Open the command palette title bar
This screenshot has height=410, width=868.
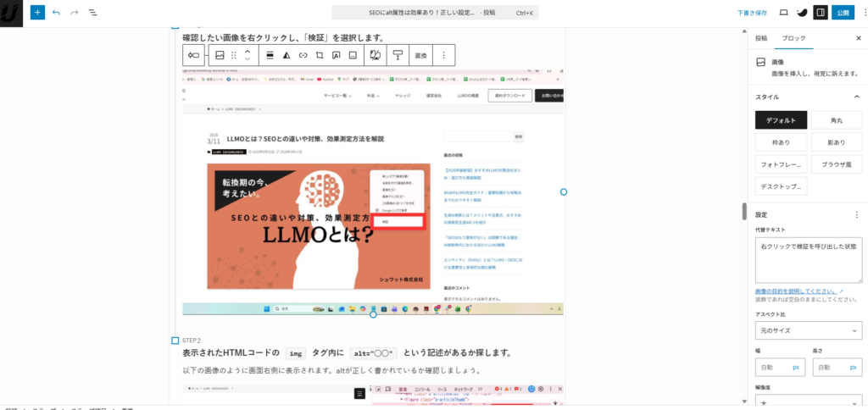(435, 12)
